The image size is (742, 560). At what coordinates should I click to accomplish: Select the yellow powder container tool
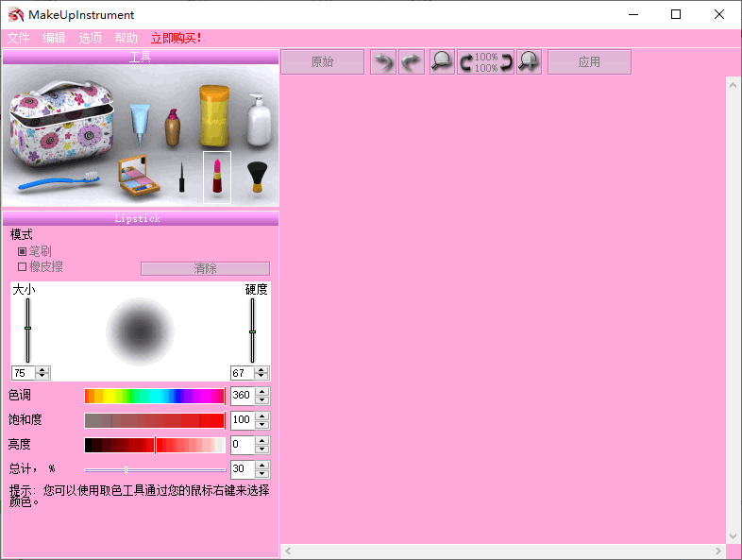[214, 116]
